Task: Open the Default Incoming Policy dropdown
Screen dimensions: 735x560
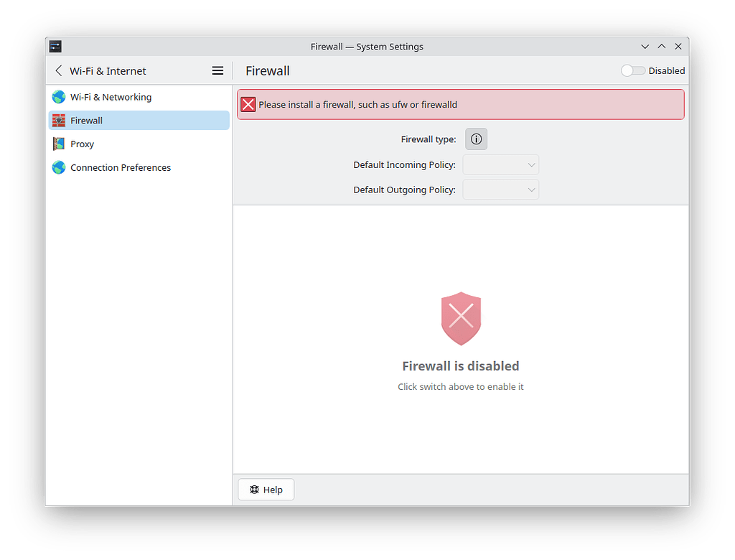Action: coord(500,164)
